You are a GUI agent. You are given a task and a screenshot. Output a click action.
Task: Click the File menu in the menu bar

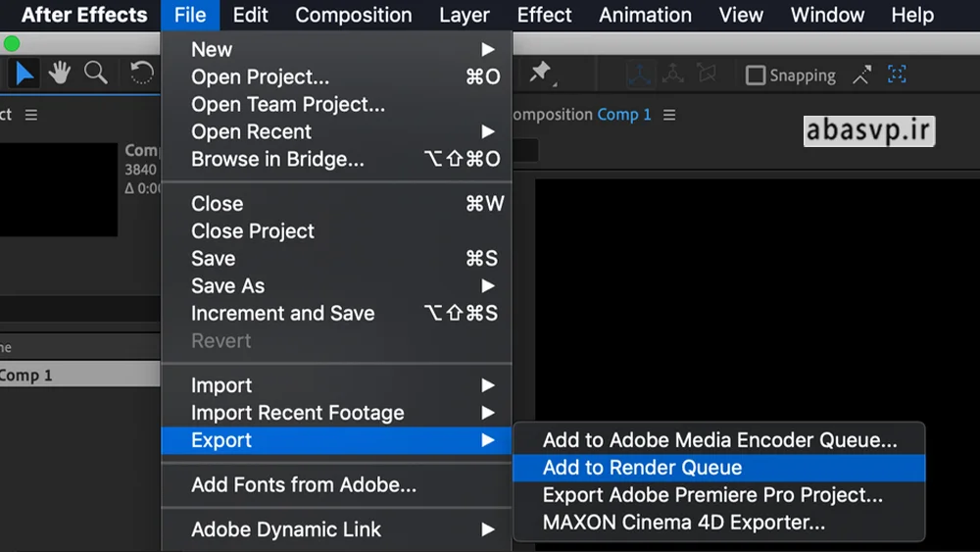[190, 15]
